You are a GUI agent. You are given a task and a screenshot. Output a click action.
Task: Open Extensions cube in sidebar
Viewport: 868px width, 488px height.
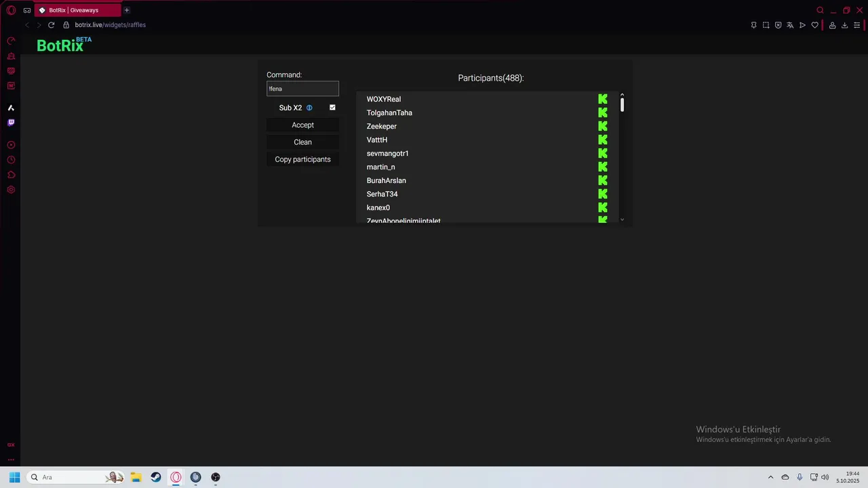pos(11,175)
